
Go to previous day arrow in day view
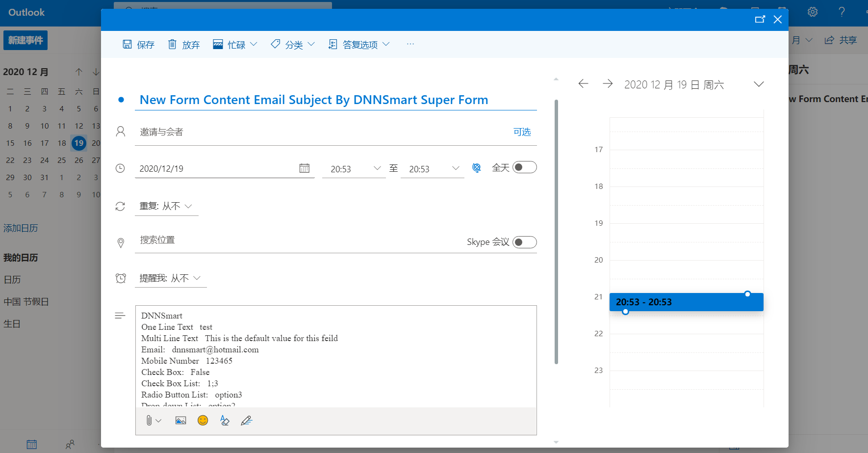[x=583, y=84]
